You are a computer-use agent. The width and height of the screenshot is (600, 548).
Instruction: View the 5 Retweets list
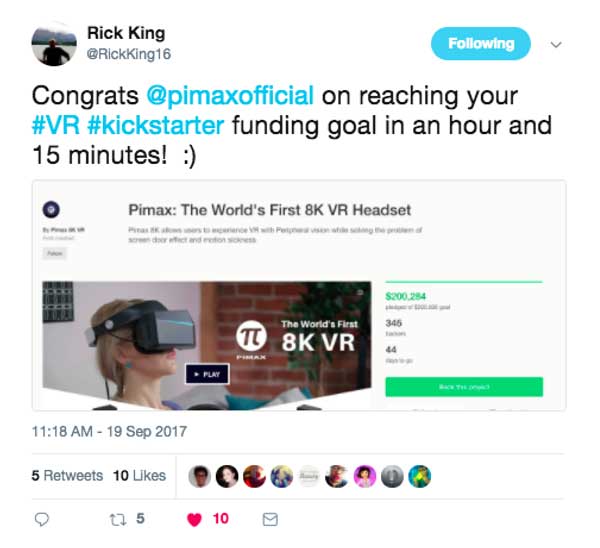click(x=67, y=476)
